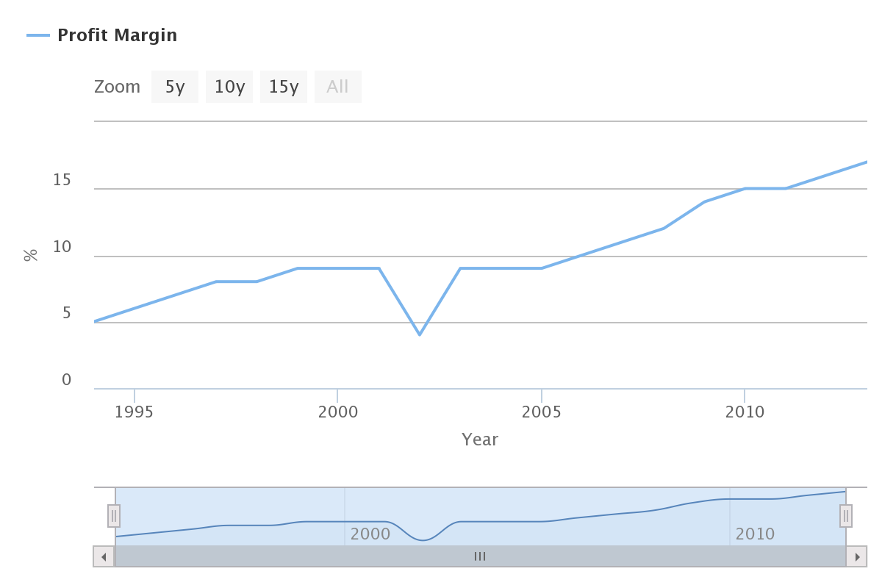This screenshot has height=588, width=882.
Task: Click the All zoom button
Action: point(338,87)
